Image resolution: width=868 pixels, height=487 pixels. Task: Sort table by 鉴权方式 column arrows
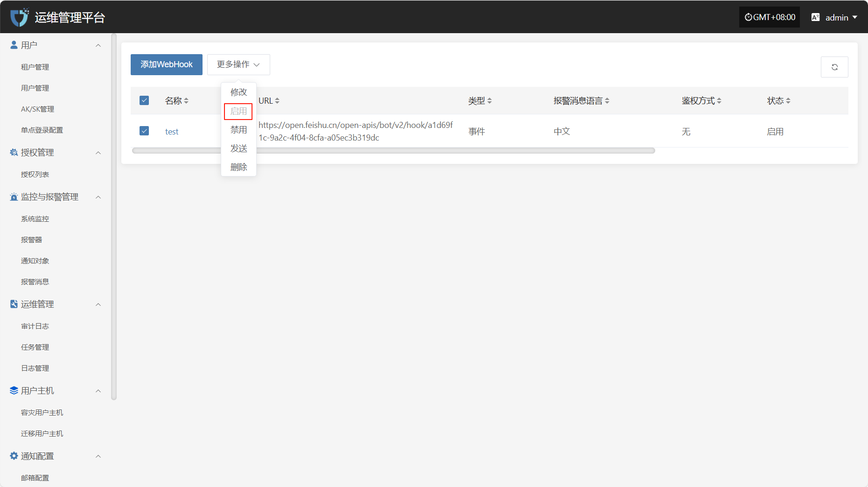coord(719,101)
